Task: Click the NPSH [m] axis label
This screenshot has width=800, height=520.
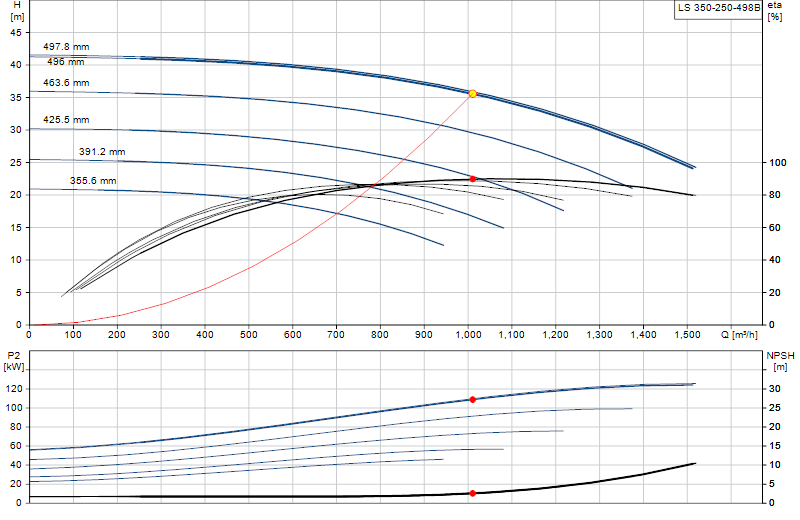Action: click(x=780, y=361)
